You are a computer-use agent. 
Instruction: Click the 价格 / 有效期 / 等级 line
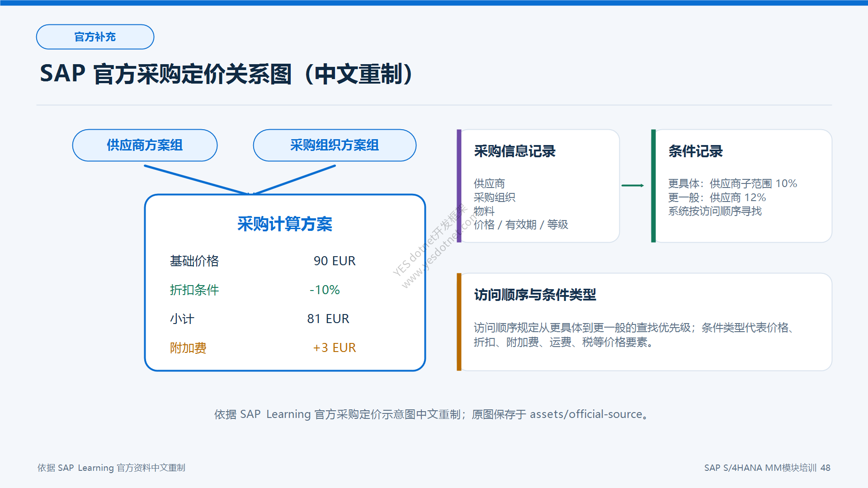pos(521,225)
